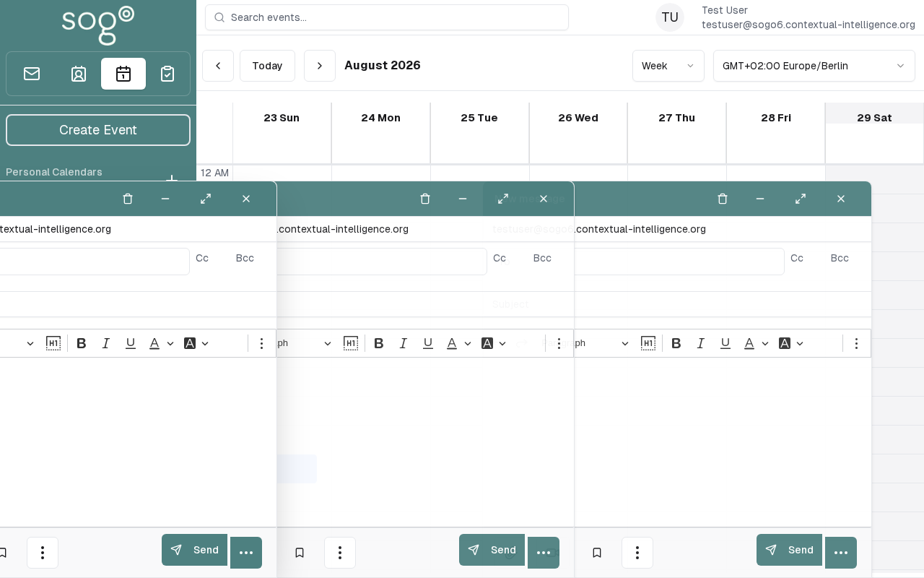
Task: Select 28 Fri day header
Action: coord(776,118)
